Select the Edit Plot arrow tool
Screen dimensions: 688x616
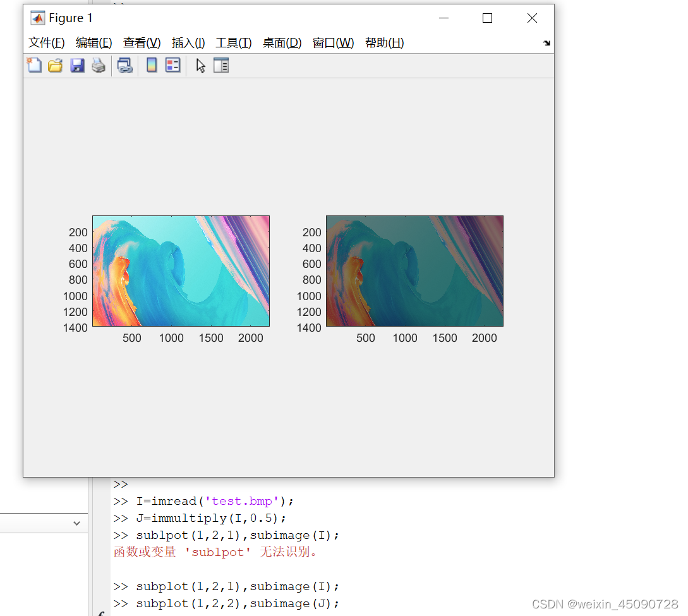(200, 65)
